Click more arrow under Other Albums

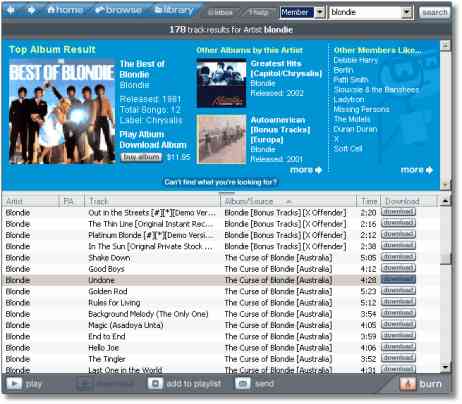coord(306,170)
